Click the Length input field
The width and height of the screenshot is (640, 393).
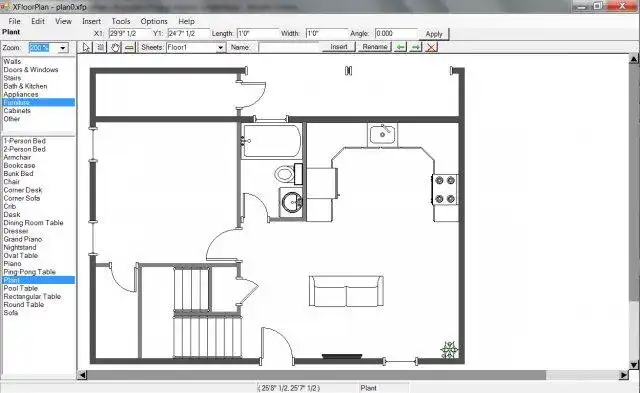258,33
